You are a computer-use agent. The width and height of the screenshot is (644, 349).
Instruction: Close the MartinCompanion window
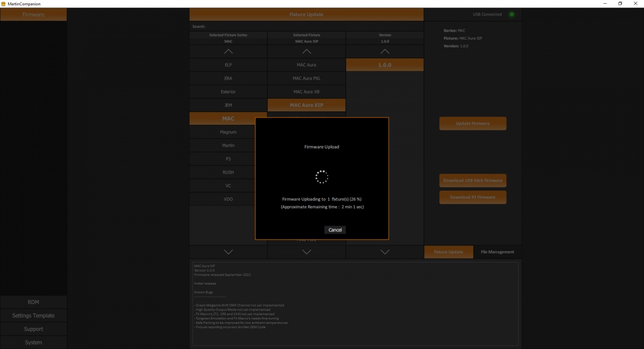pyautogui.click(x=635, y=4)
